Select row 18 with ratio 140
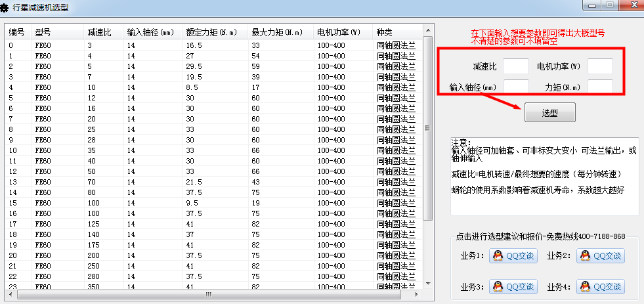 (213, 234)
